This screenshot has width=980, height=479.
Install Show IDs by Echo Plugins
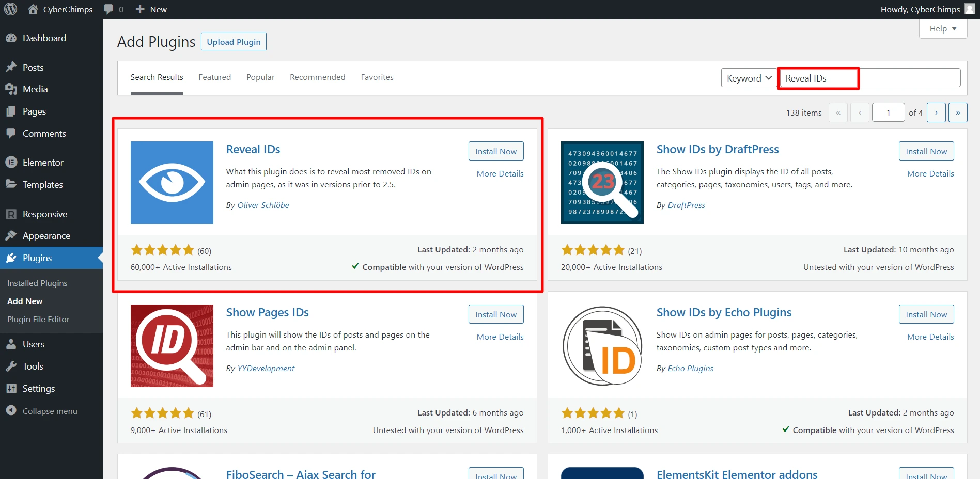click(x=926, y=314)
